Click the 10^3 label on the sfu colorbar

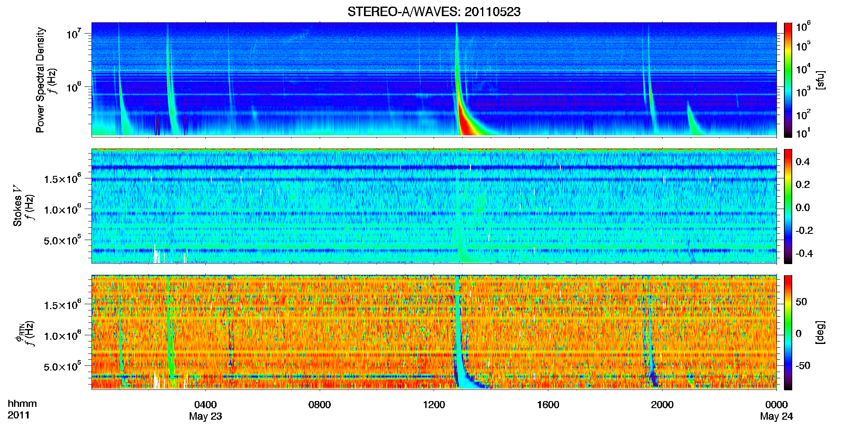803,91
